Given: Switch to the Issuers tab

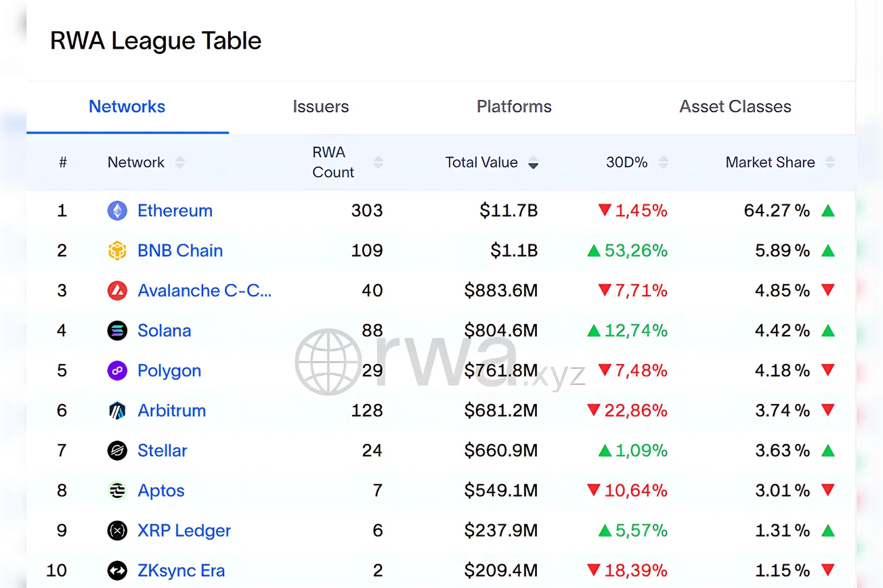Looking at the screenshot, I should (320, 107).
